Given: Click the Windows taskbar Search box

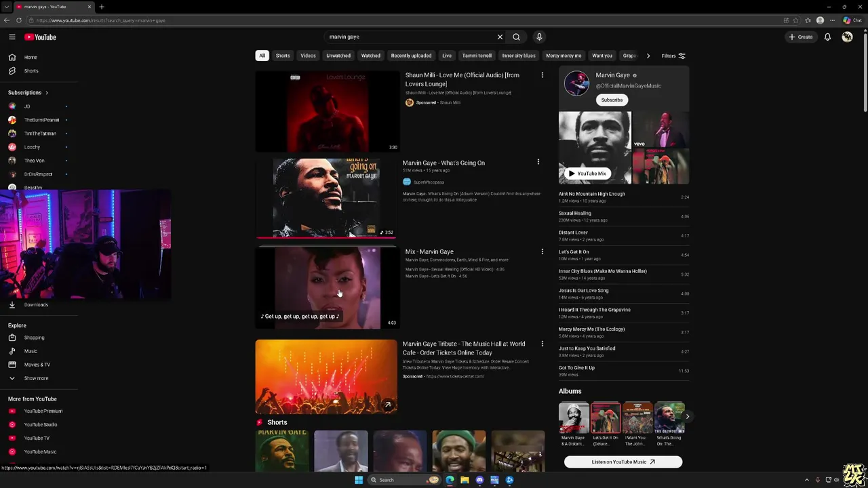Looking at the screenshot, I should tap(404, 480).
